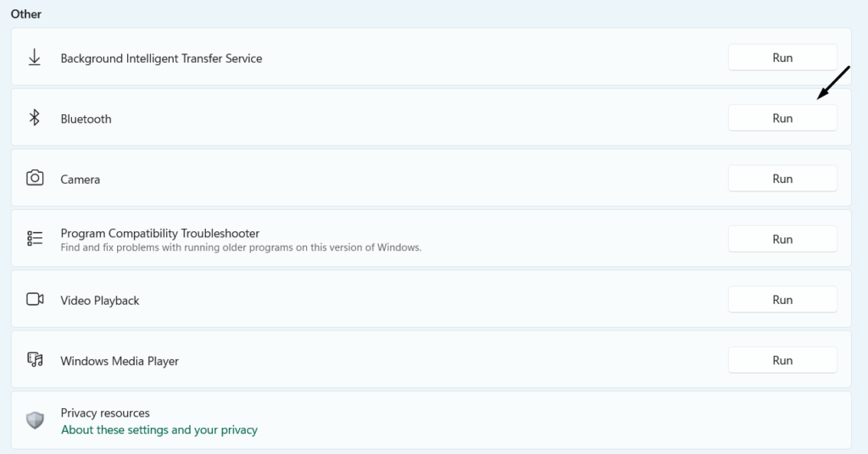868x454 pixels.
Task: Click the Background Intelligent Transfer Service download icon
Action: click(x=35, y=58)
